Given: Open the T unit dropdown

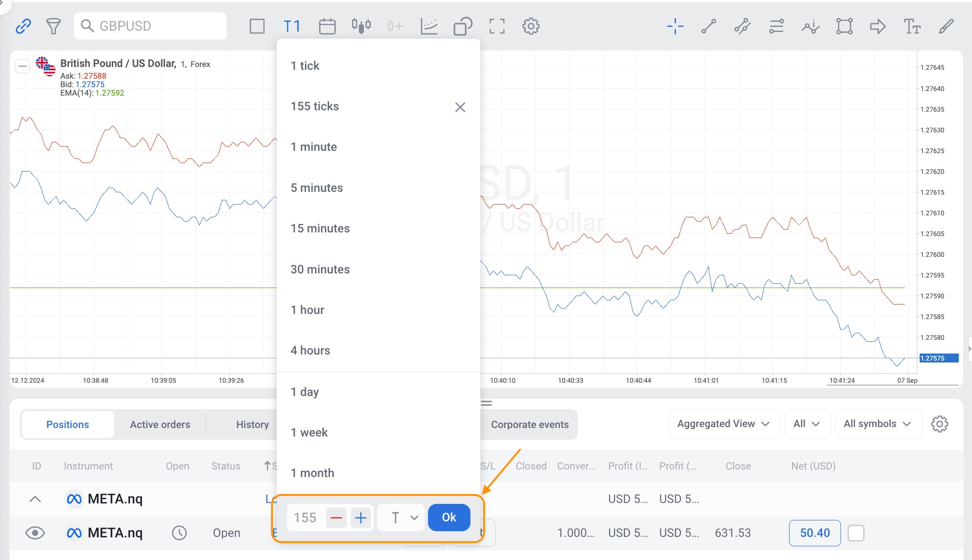Looking at the screenshot, I should [402, 518].
